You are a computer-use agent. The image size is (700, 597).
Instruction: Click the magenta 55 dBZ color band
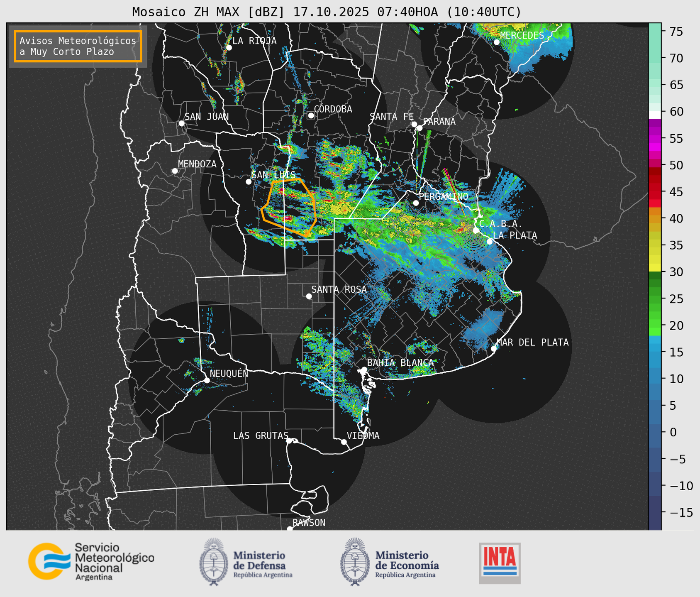654,139
